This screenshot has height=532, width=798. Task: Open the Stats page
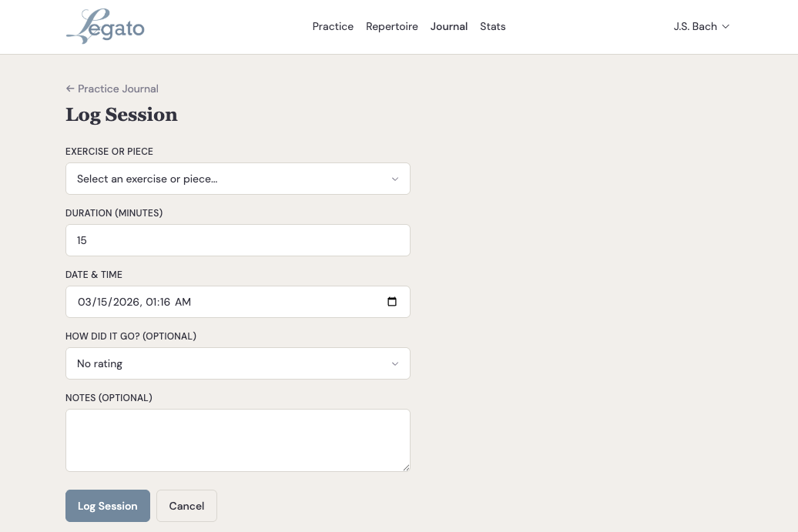point(493,26)
